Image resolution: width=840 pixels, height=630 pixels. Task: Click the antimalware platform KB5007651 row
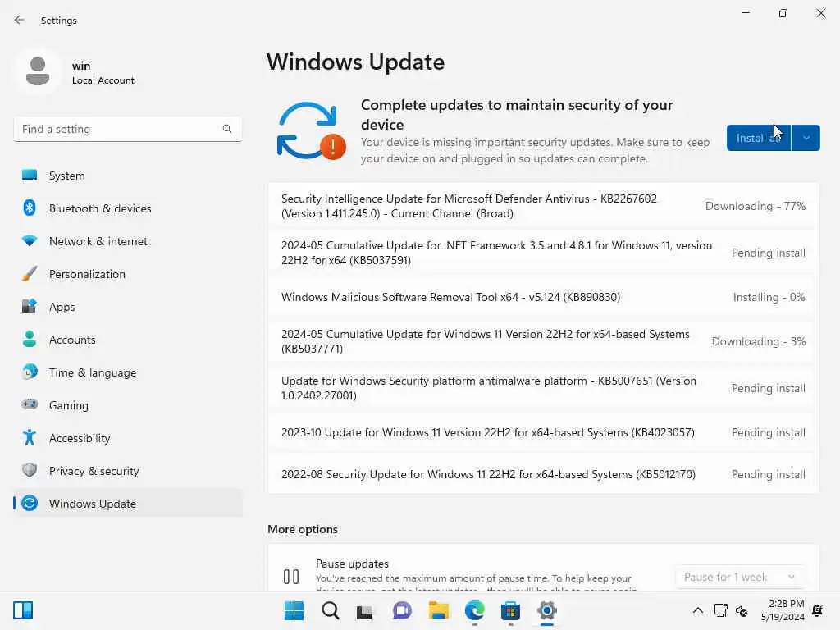tap(543, 388)
